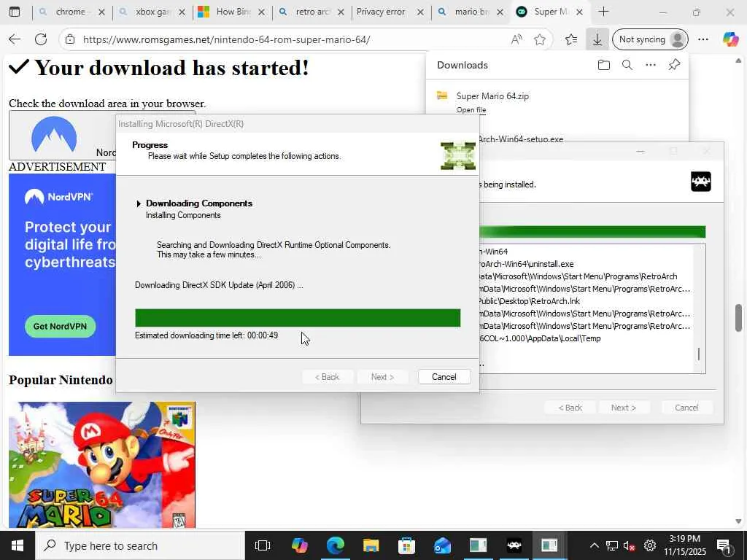Image resolution: width=747 pixels, height=560 pixels.
Task: Open the downloads folder icon in the Downloads panel
Action: (603, 65)
